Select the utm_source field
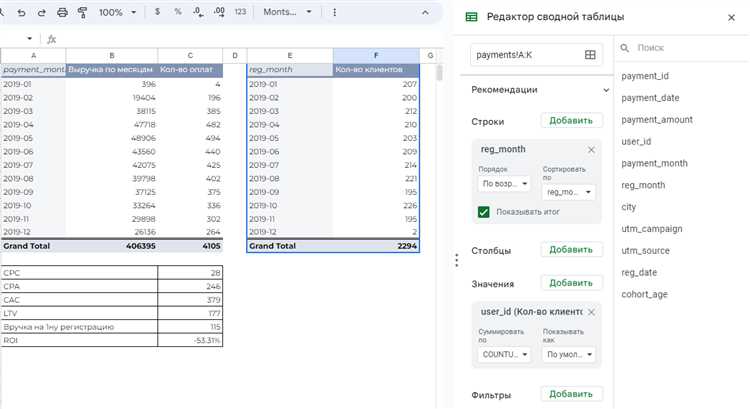The height and width of the screenshot is (409, 750). (645, 251)
